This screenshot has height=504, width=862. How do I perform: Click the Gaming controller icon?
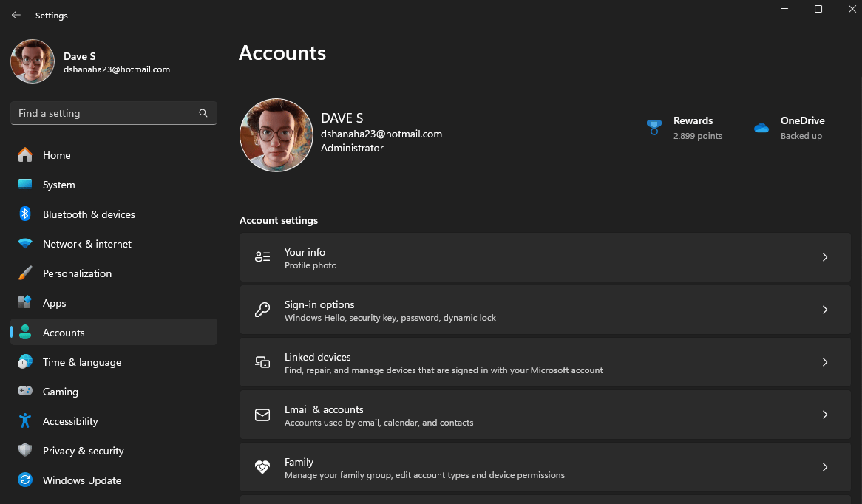tap(25, 392)
